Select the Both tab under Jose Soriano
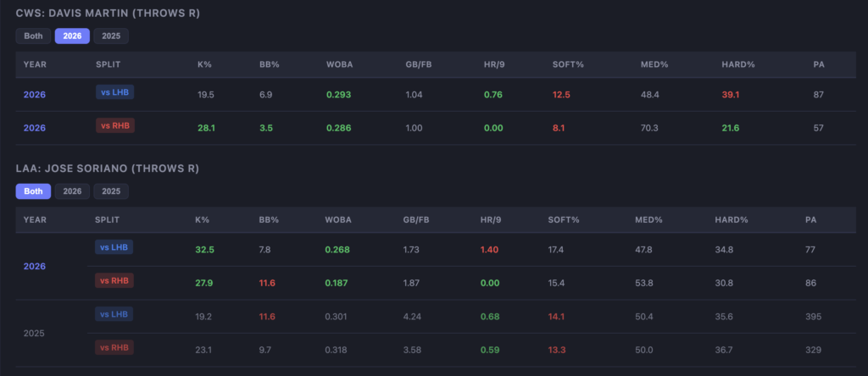This screenshot has height=376, width=868. pos(33,191)
